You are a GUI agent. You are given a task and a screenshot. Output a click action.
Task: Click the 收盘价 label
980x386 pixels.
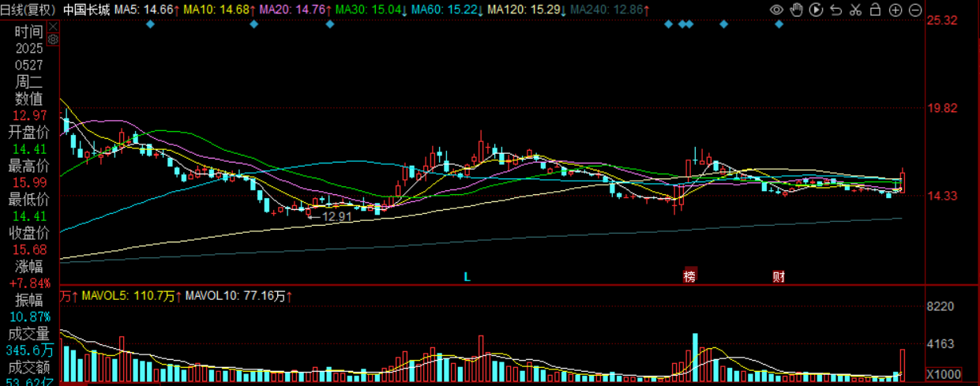tap(28, 233)
